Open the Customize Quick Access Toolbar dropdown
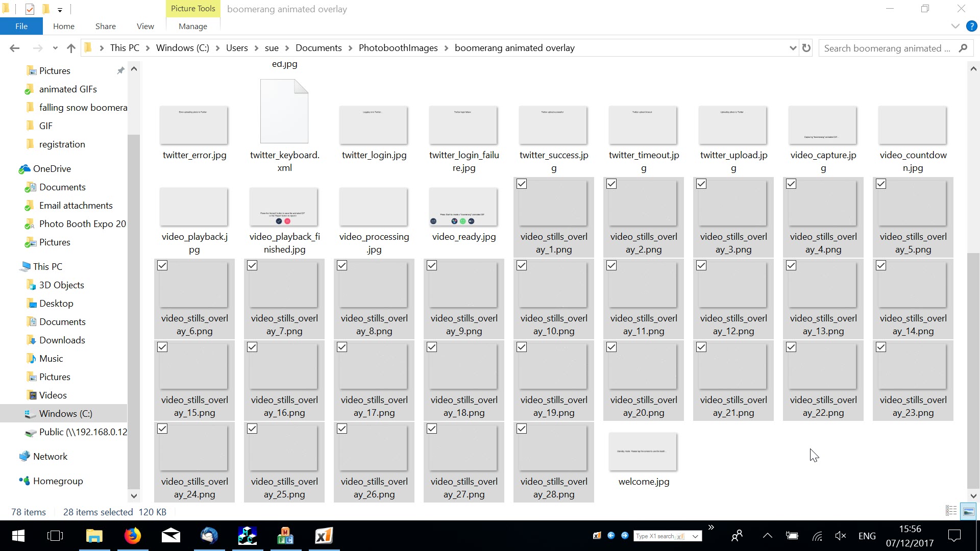980x551 pixels. (x=60, y=10)
